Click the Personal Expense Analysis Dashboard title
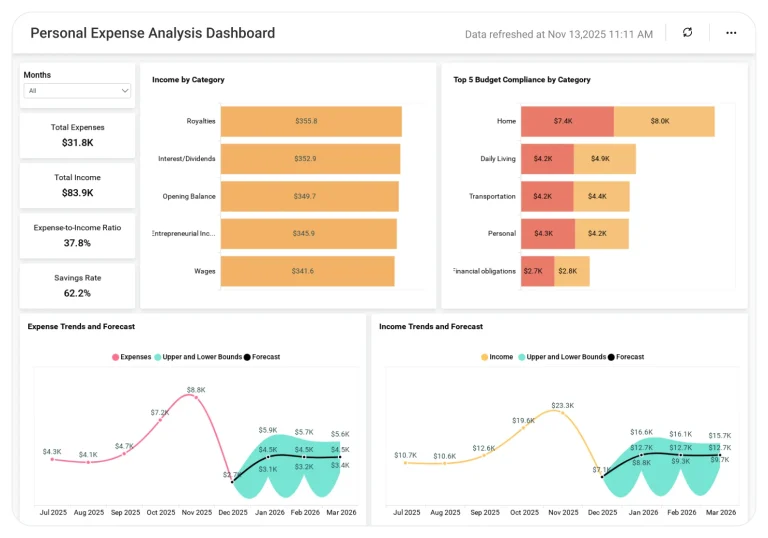The width and height of the screenshot is (768, 538). [153, 33]
